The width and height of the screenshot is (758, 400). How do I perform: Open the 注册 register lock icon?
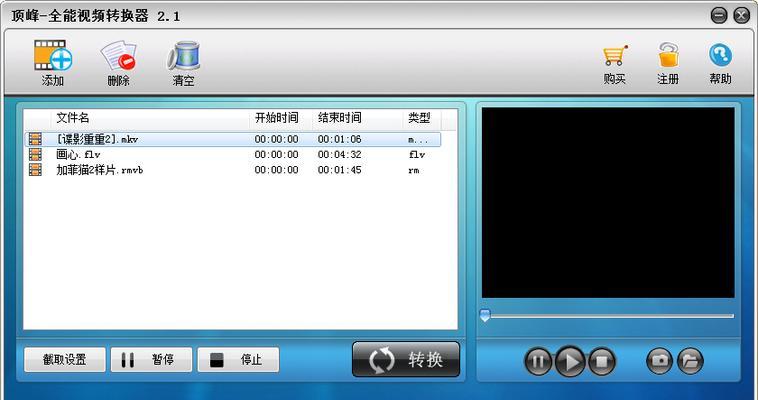(x=669, y=55)
